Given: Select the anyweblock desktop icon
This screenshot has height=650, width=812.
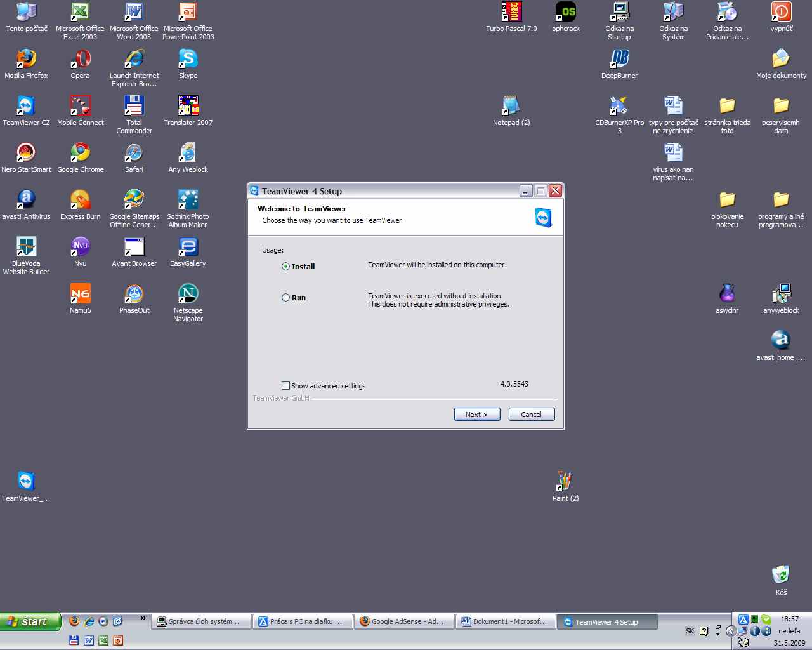Looking at the screenshot, I should coord(781,299).
